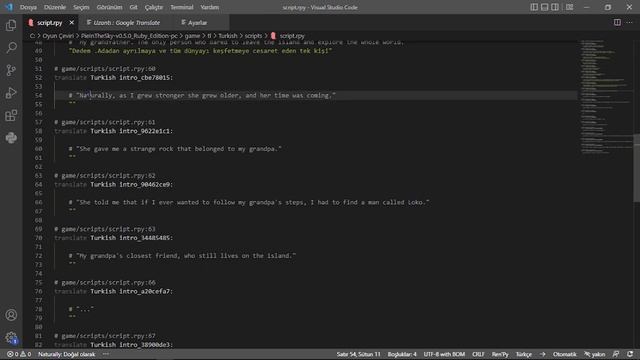Select language mode Ren'Py in status bar
The image size is (640, 360).
pyautogui.click(x=500, y=354)
